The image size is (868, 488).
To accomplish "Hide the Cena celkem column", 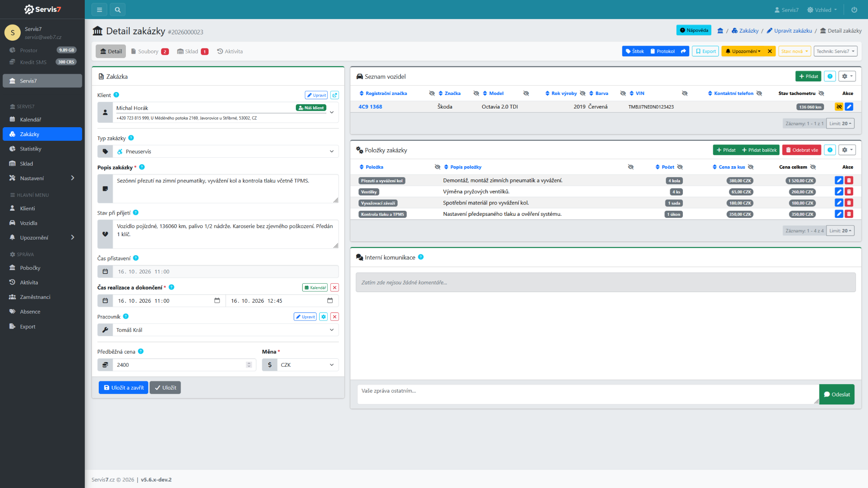I will (813, 167).
